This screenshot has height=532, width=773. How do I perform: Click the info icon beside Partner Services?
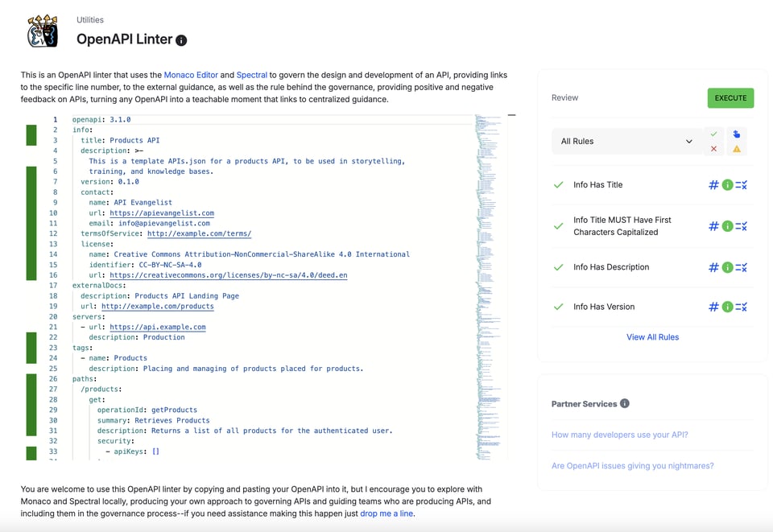click(625, 404)
